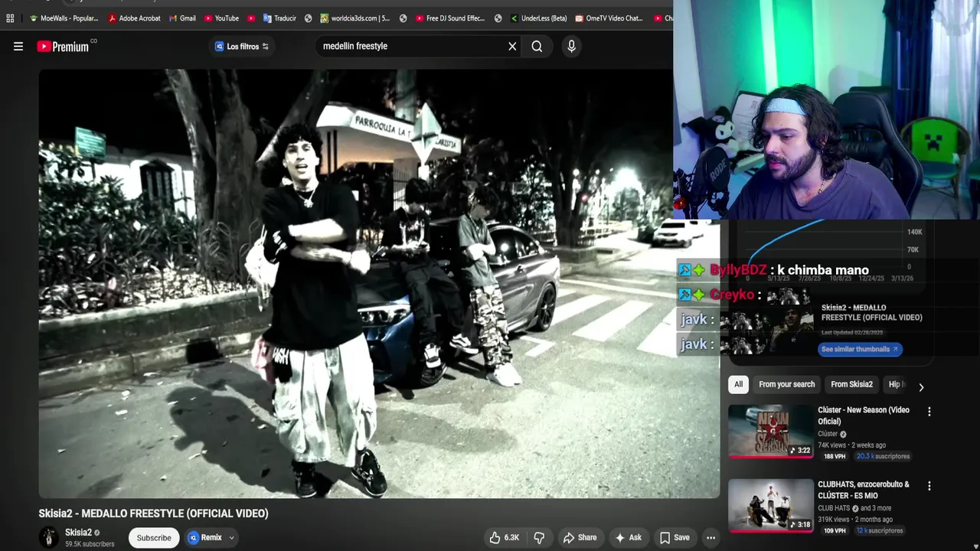Save the video to a playlist

pos(675,537)
